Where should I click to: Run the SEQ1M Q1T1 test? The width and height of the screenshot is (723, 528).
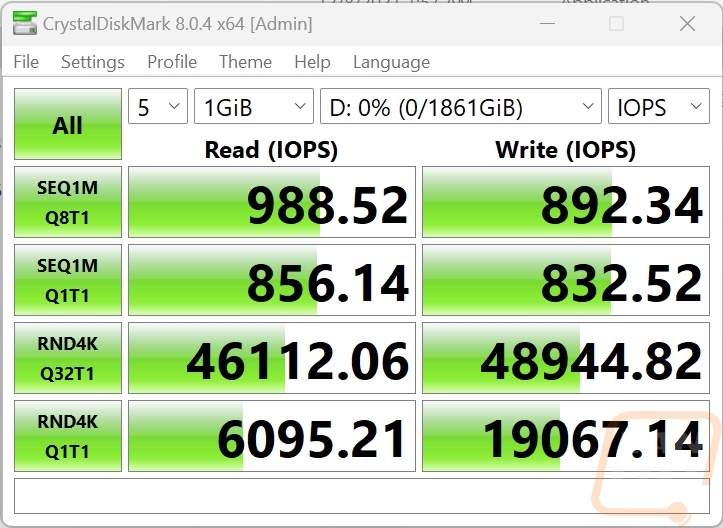(x=68, y=280)
